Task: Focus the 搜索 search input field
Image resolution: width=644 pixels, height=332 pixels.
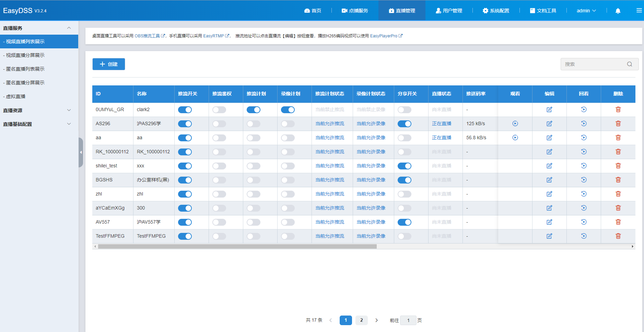Action: coord(599,64)
